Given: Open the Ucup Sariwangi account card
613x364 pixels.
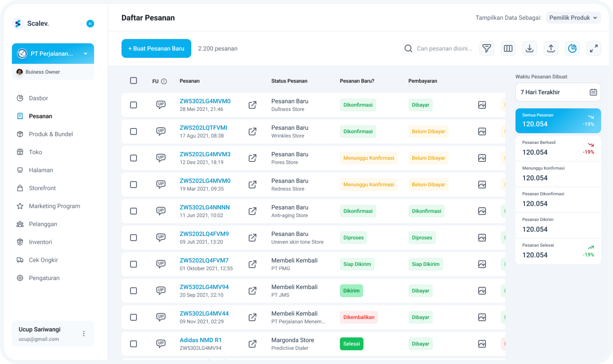Looking at the screenshot, I should pyautogui.click(x=53, y=334).
